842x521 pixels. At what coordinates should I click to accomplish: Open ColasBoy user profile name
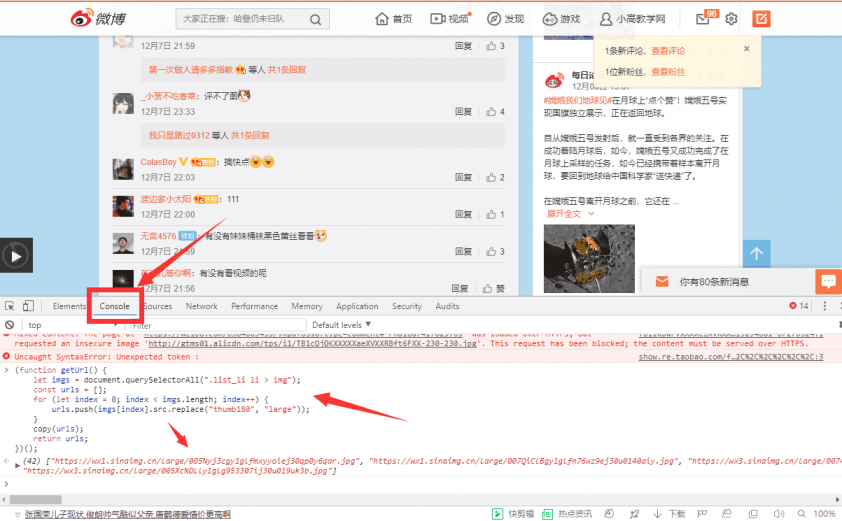click(x=158, y=162)
